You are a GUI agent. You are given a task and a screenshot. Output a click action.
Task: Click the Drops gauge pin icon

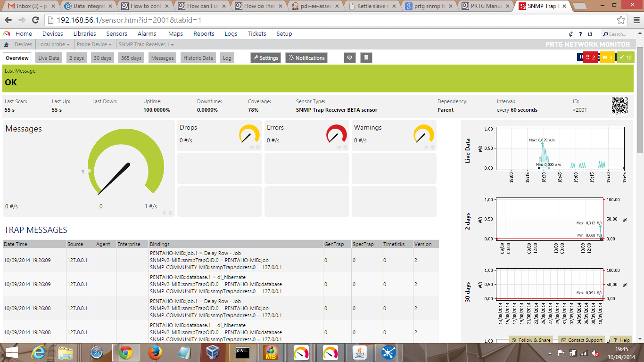(x=251, y=147)
